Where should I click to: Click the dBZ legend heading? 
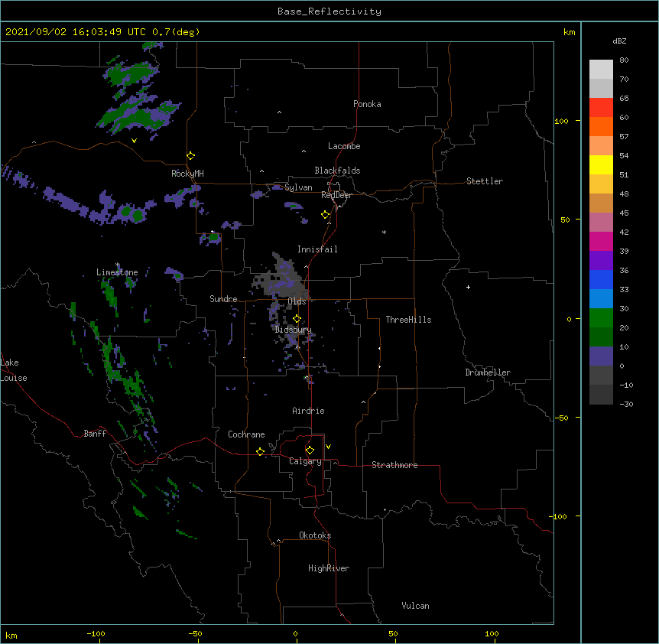point(619,41)
